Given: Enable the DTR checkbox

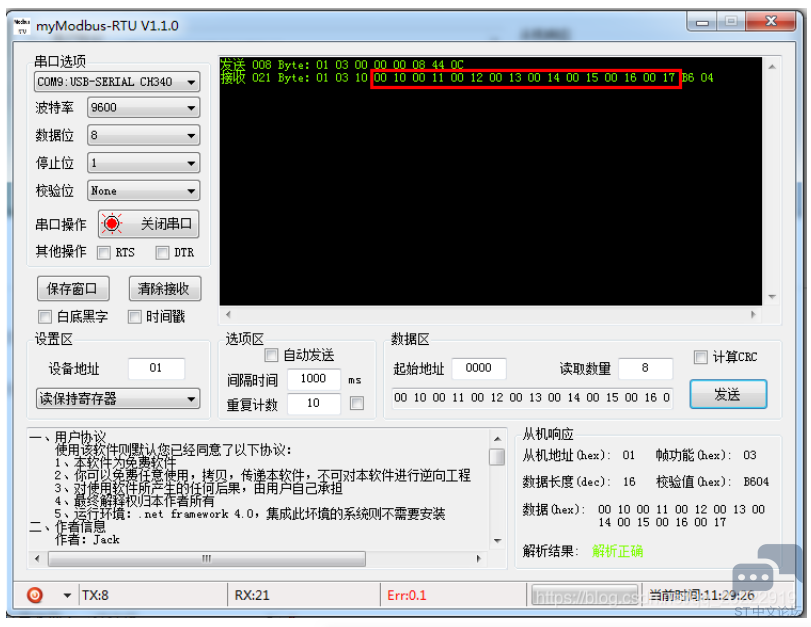Looking at the screenshot, I should coord(162,253).
